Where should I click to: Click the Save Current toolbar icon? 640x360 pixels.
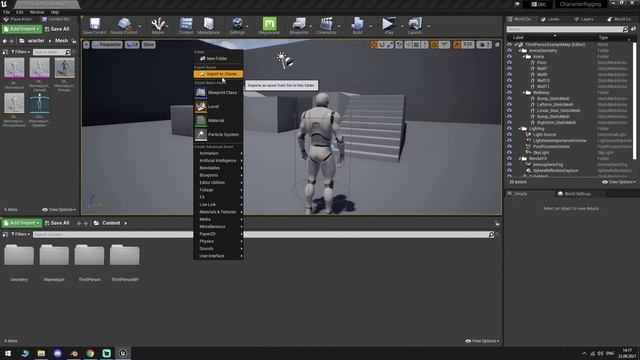pyautogui.click(x=95, y=26)
